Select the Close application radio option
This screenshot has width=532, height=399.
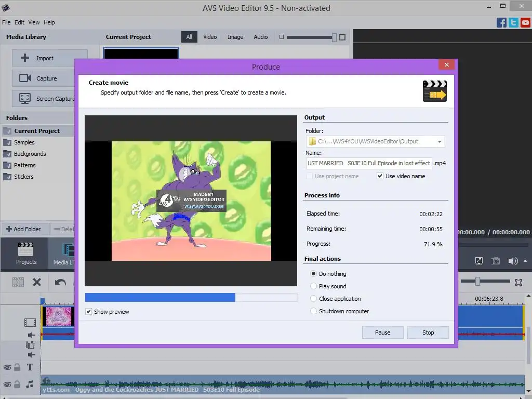click(x=313, y=299)
